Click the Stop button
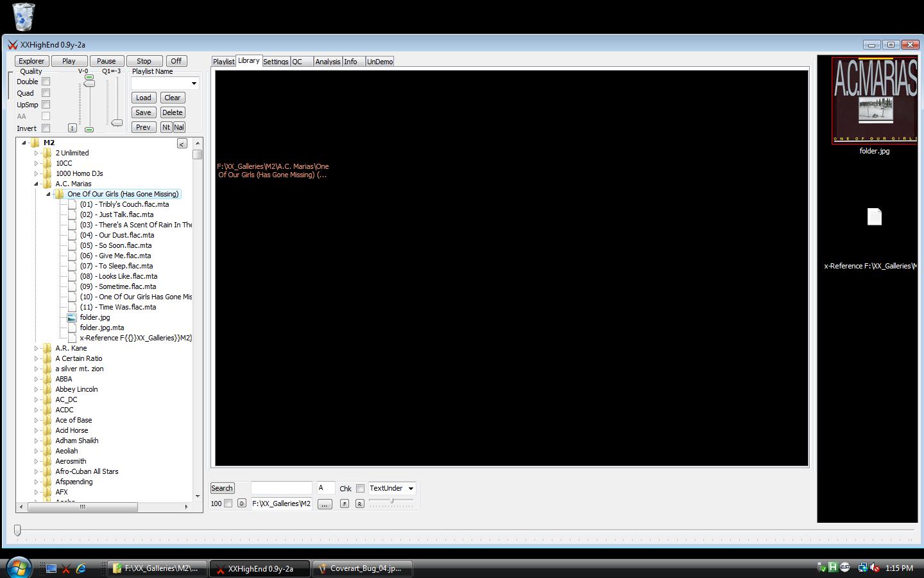This screenshot has height=578, width=924. (x=144, y=61)
